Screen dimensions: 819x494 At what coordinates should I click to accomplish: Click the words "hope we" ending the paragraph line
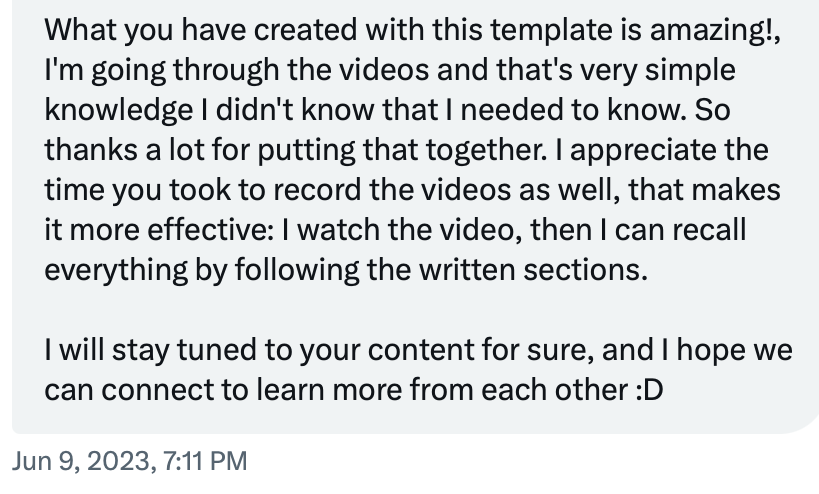click(x=734, y=350)
